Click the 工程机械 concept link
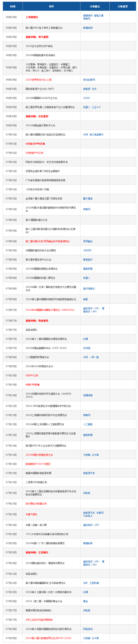This screenshot has height=644, width=138. [x=94, y=583]
